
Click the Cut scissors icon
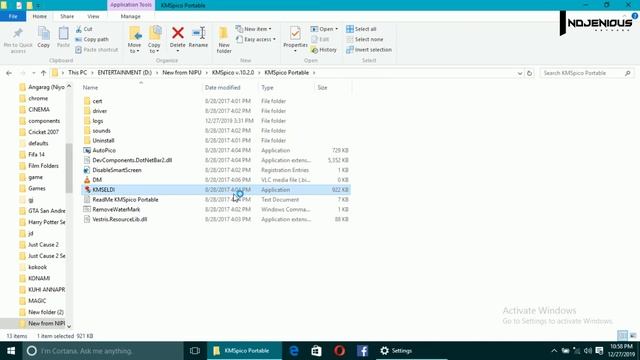click(x=78, y=29)
